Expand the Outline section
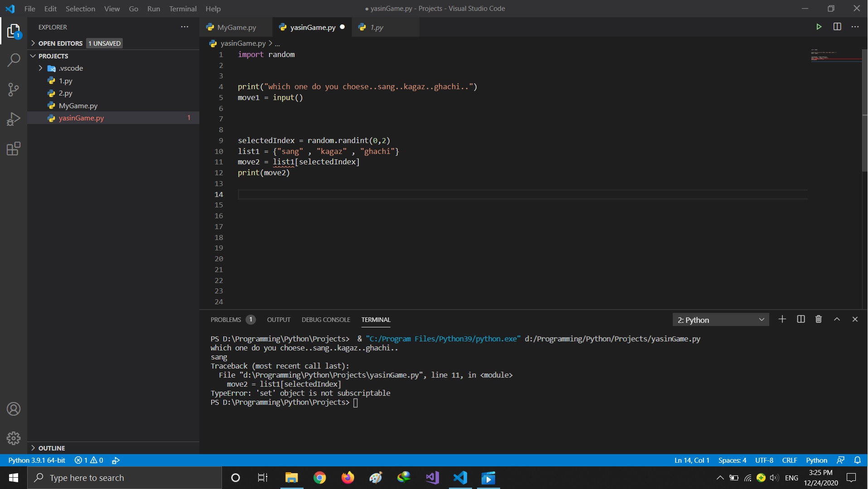The image size is (868, 489). coord(51,448)
